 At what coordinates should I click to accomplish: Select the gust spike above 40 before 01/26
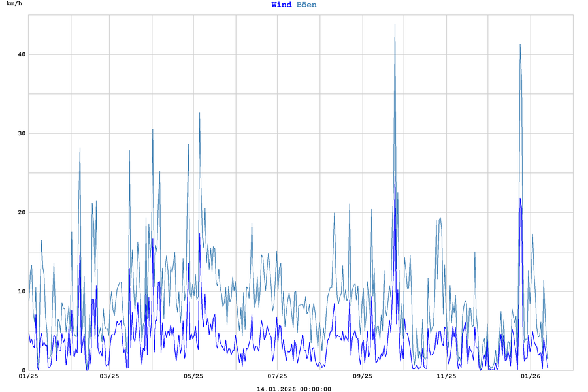pyautogui.click(x=520, y=46)
